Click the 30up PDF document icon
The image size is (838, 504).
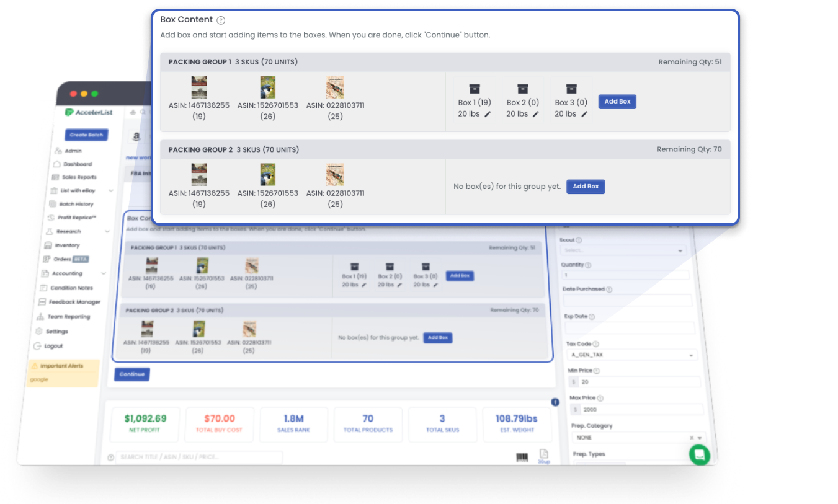[x=544, y=454]
